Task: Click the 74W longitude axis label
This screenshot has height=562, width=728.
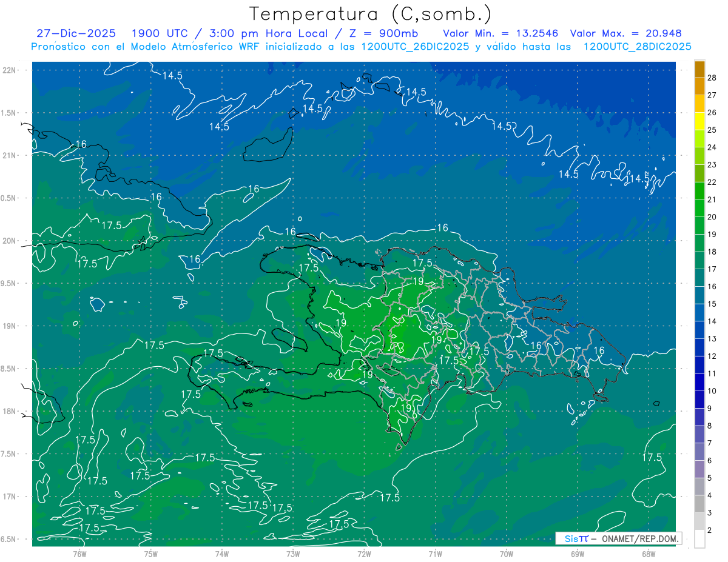Action: point(221,554)
